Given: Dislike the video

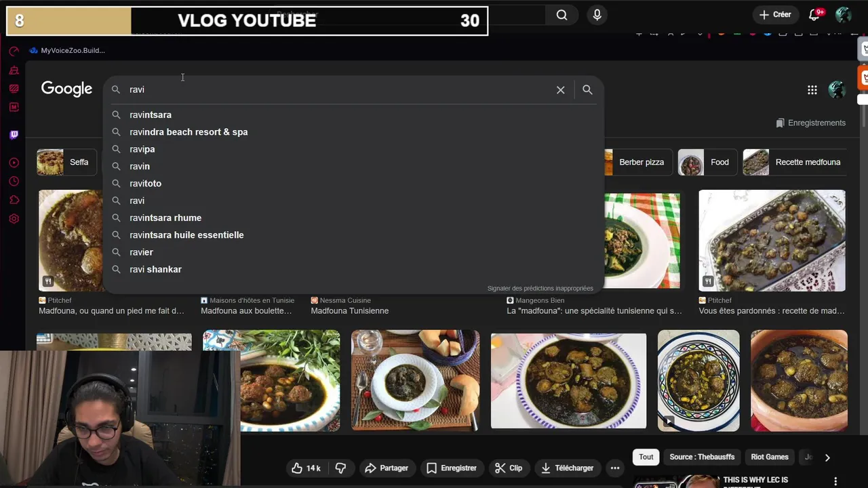Looking at the screenshot, I should tap(340, 468).
